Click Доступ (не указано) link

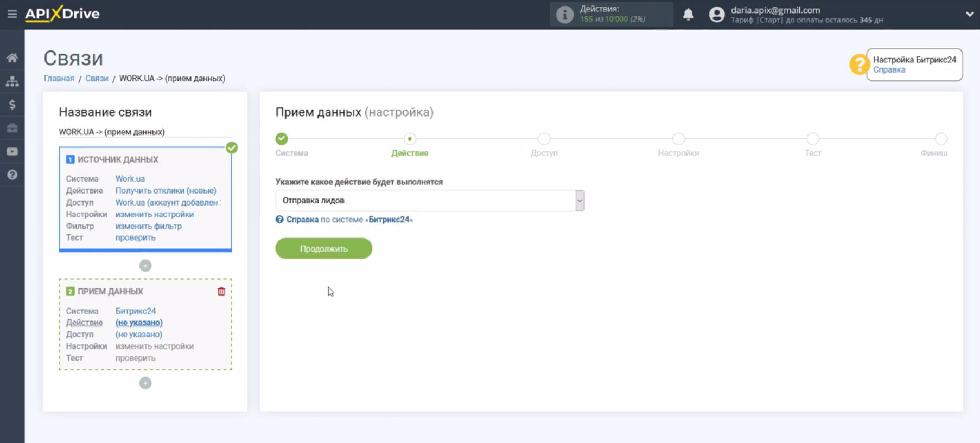point(139,335)
